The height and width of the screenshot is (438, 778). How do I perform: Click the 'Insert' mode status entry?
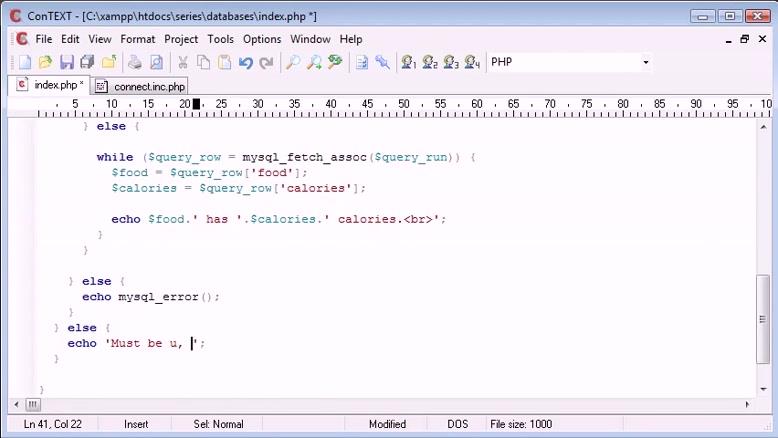136,424
